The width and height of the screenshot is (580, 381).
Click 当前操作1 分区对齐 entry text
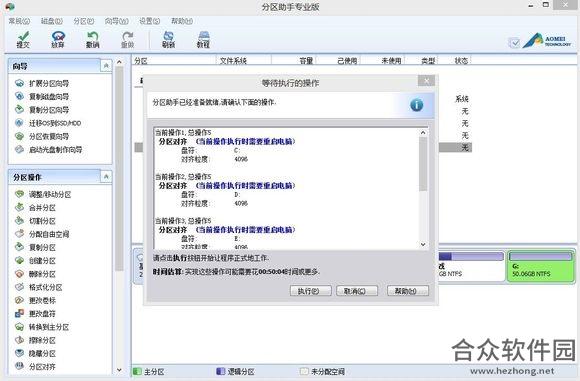226,141
